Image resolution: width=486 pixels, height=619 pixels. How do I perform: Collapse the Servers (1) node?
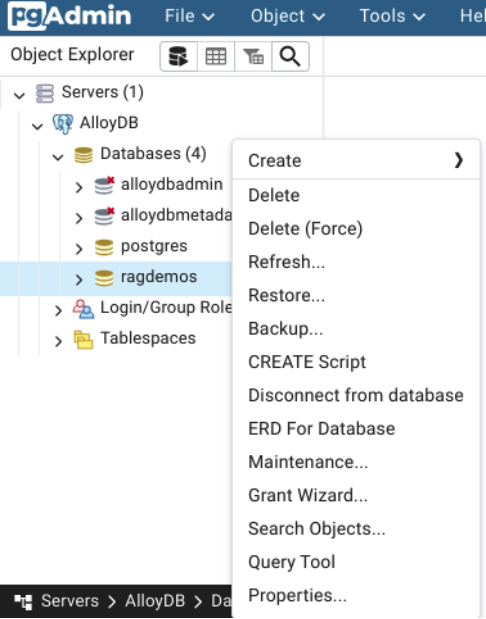(x=19, y=95)
